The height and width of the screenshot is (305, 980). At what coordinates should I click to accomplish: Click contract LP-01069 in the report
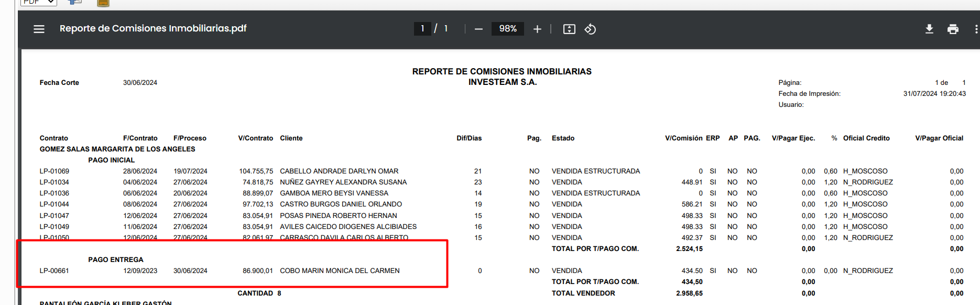[x=55, y=171]
